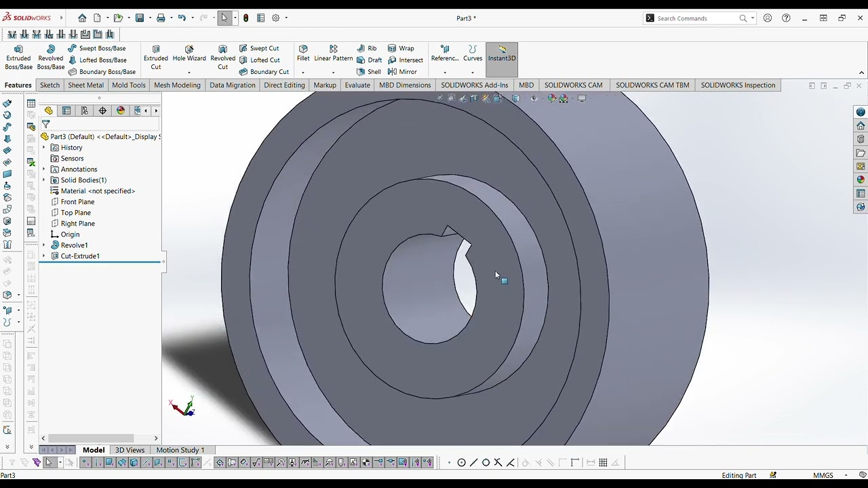
Task: Select the Extruded Cut tool
Action: point(156,58)
